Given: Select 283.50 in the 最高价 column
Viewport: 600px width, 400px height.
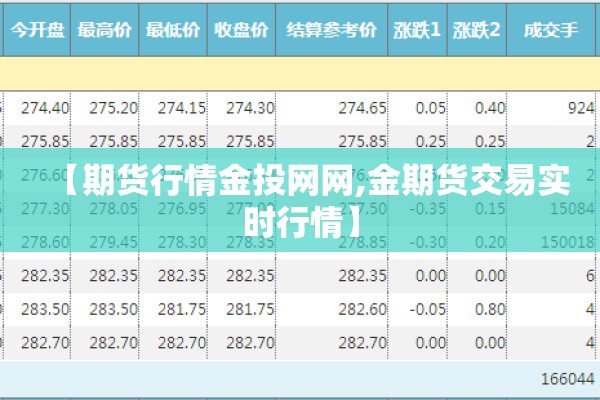Looking at the screenshot, I should click(x=113, y=309).
